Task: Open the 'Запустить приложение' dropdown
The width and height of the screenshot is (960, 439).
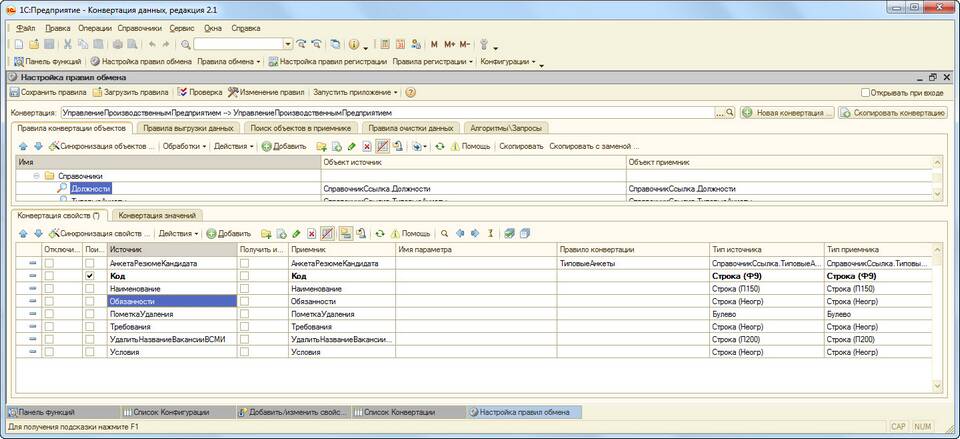Action: [355, 92]
